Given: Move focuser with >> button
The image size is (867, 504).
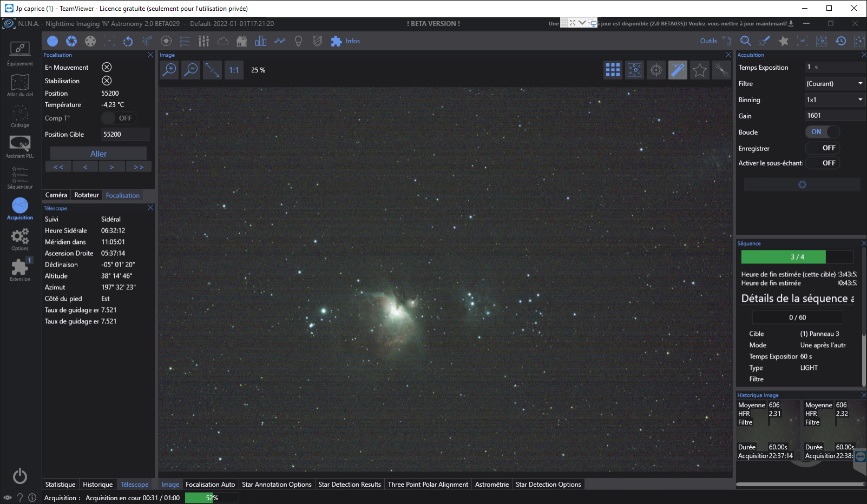Looking at the screenshot, I should 139,167.
